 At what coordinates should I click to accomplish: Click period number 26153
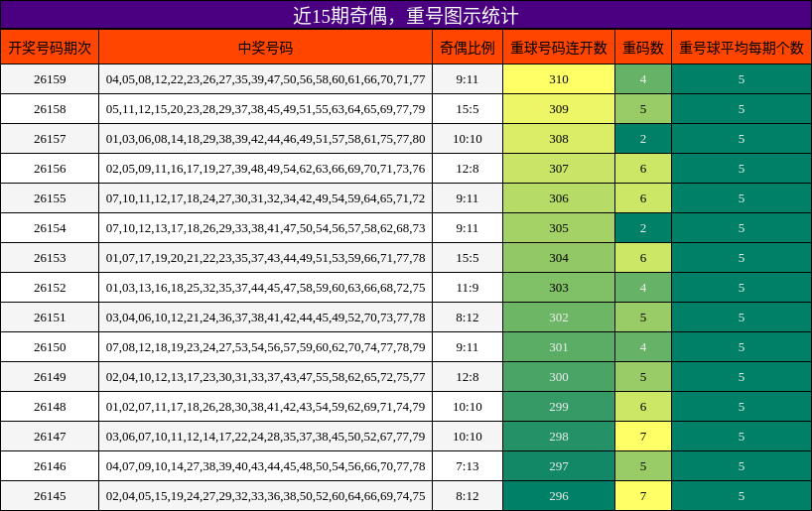(x=50, y=258)
